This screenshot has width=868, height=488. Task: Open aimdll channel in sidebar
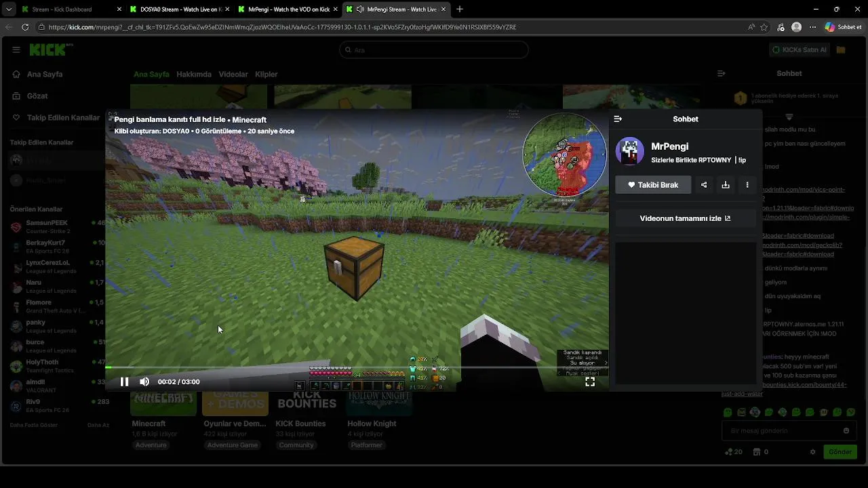pyautogui.click(x=58, y=386)
